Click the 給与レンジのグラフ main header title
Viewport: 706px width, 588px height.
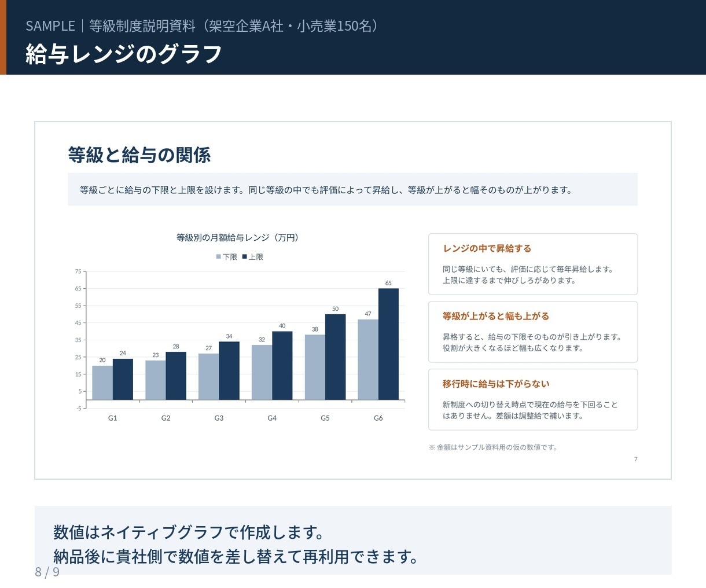(x=124, y=54)
